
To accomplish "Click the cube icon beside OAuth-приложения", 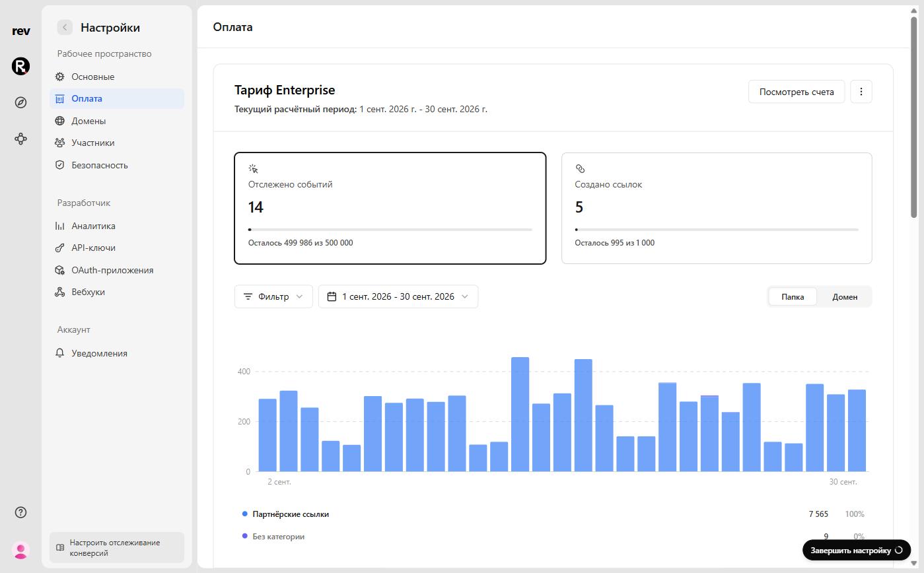I will (x=60, y=270).
